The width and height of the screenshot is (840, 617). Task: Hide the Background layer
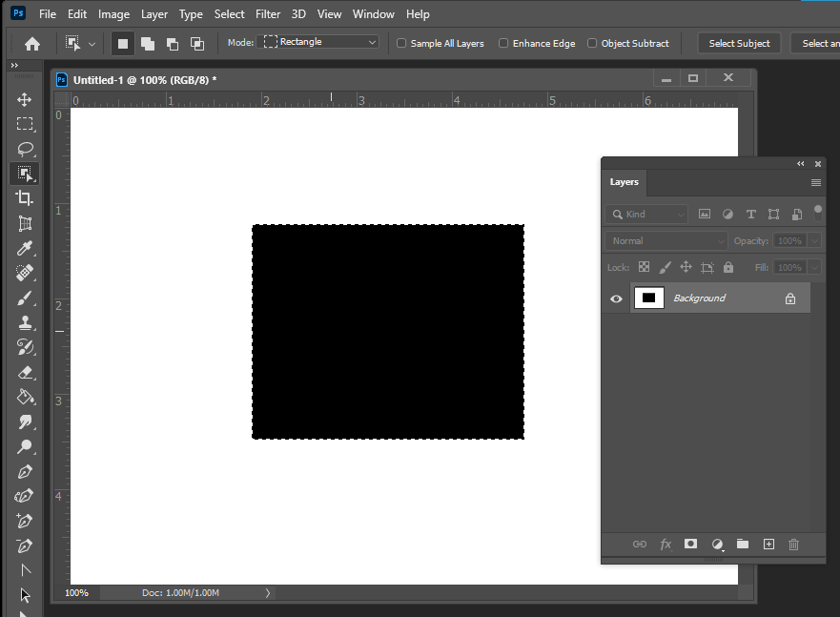(x=615, y=298)
